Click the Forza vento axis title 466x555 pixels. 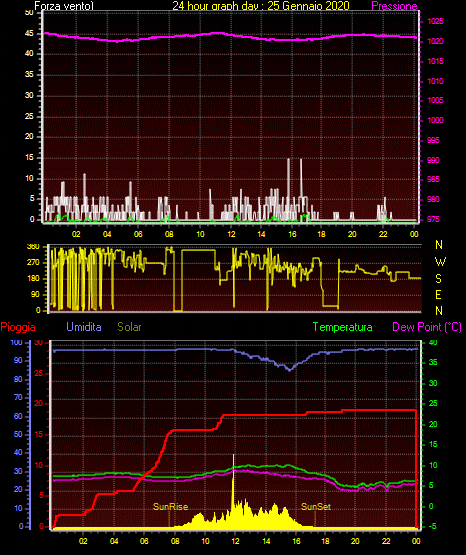[64, 6]
